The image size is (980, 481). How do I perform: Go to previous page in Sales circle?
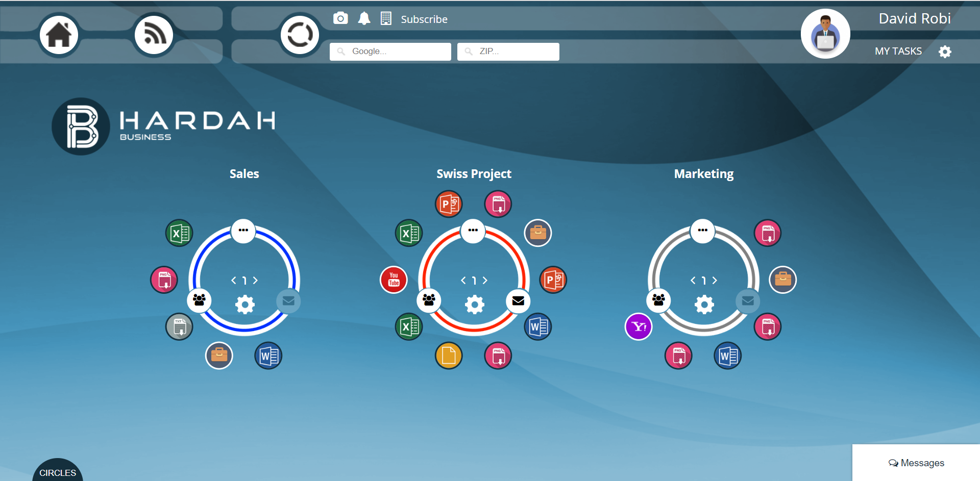tap(234, 280)
